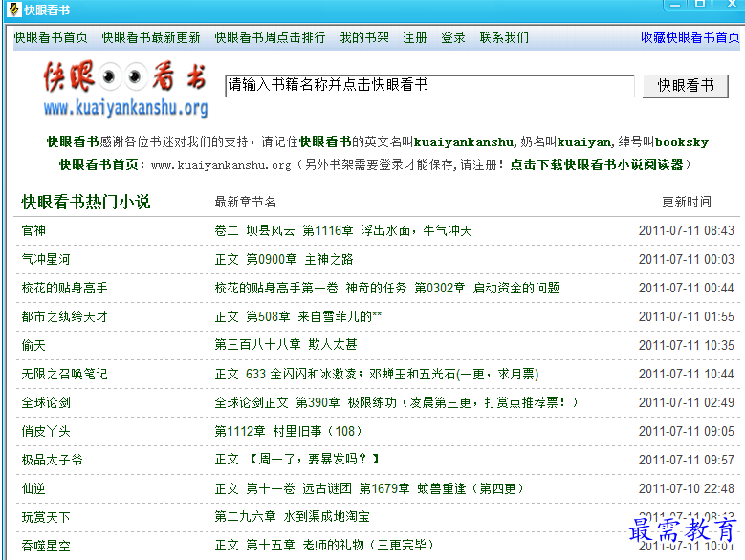The width and height of the screenshot is (745, 560).
Task: Open chapter 第508章 来自雪菲儿的**
Action: [298, 316]
